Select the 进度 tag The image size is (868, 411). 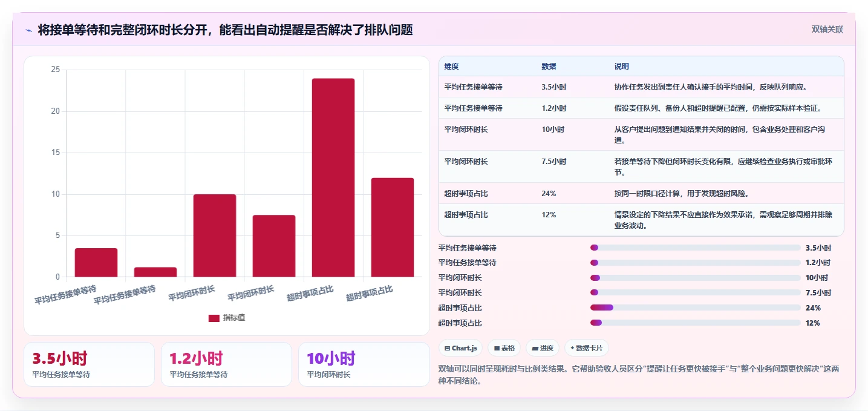543,348
